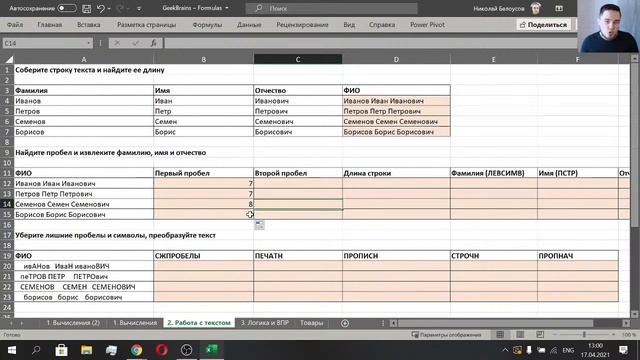Click the Поделиться share button

pyautogui.click(x=543, y=24)
